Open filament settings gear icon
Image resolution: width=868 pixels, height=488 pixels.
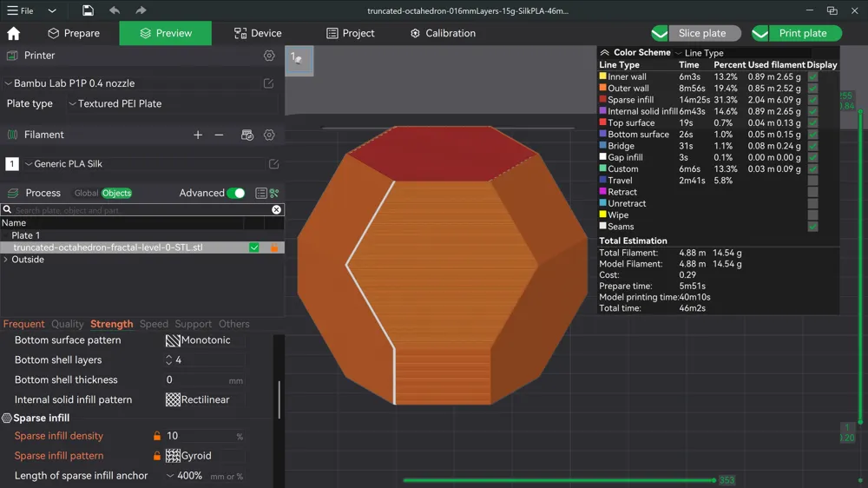pyautogui.click(x=269, y=135)
